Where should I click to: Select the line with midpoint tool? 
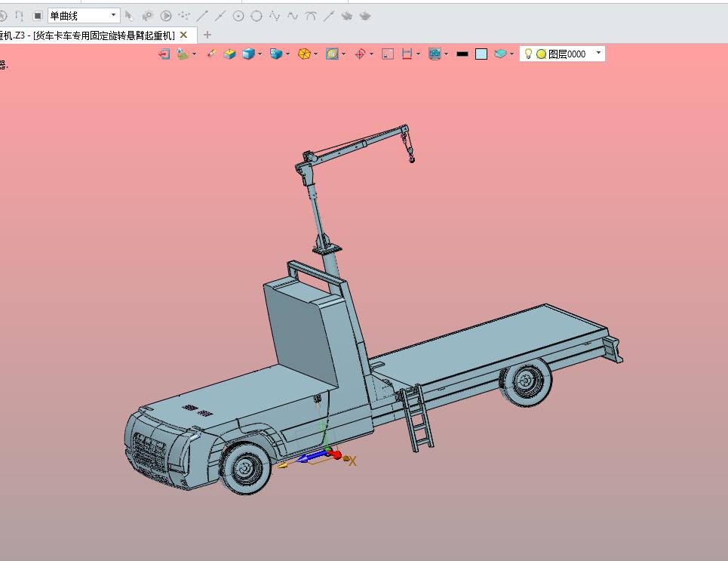pyautogui.click(x=220, y=16)
